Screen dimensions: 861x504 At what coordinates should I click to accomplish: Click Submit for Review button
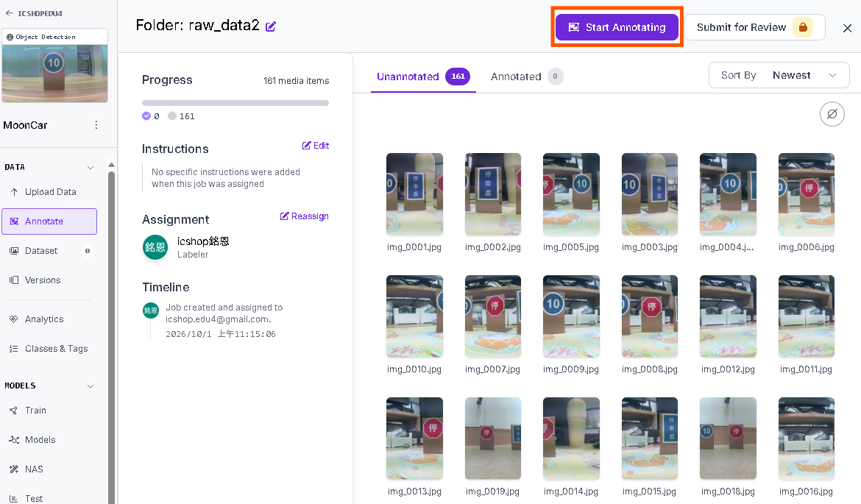click(754, 27)
